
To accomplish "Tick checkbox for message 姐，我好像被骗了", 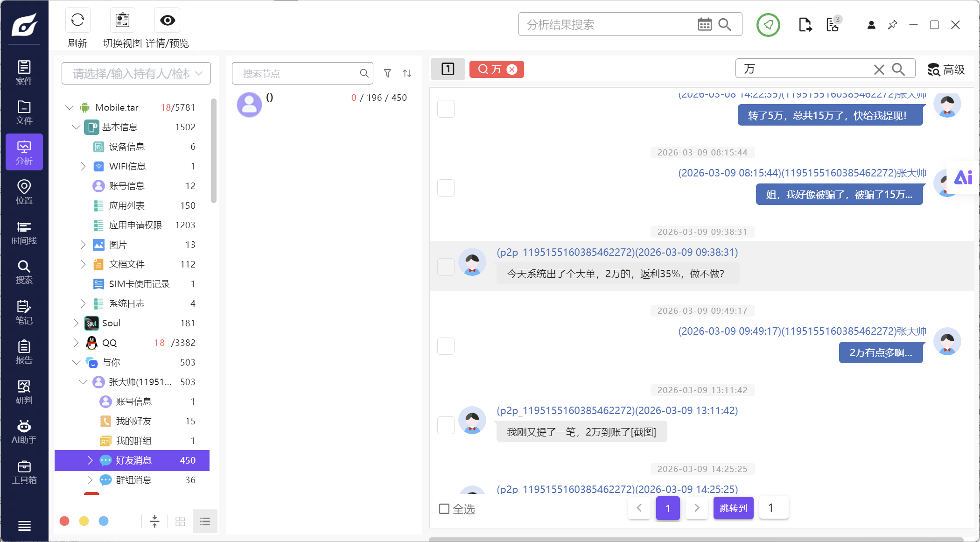I will pos(446,188).
